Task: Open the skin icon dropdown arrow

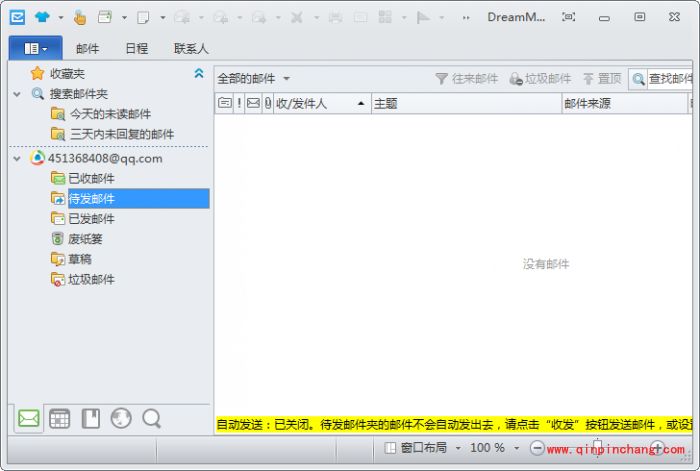Action: [x=61, y=18]
